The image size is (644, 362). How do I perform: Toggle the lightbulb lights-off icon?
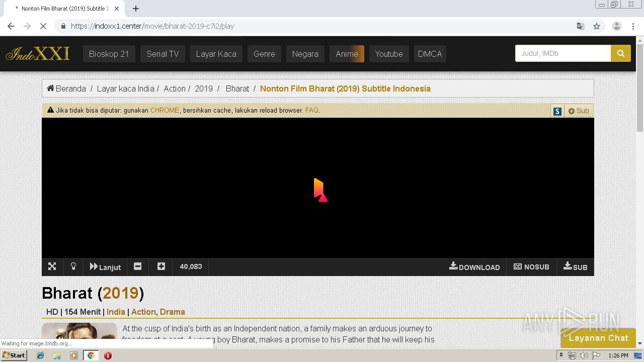tap(73, 266)
